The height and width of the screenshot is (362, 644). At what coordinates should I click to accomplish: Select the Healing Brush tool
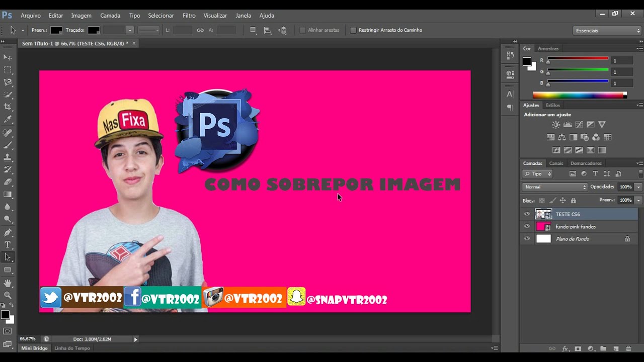coord(8,133)
